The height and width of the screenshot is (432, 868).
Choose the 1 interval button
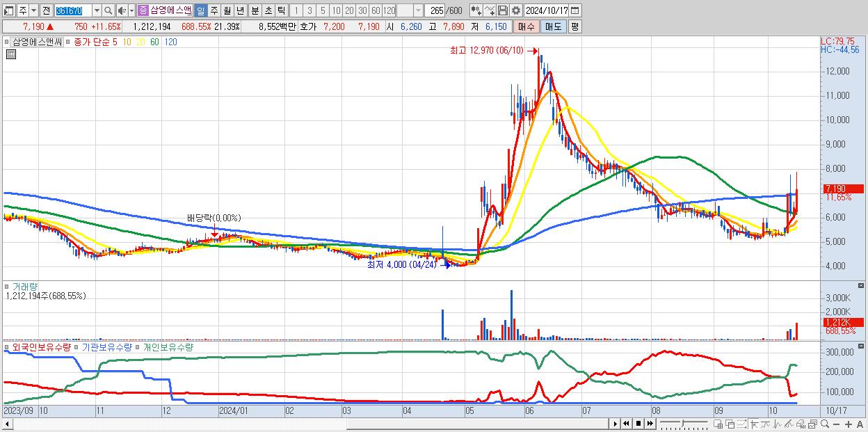296,10
